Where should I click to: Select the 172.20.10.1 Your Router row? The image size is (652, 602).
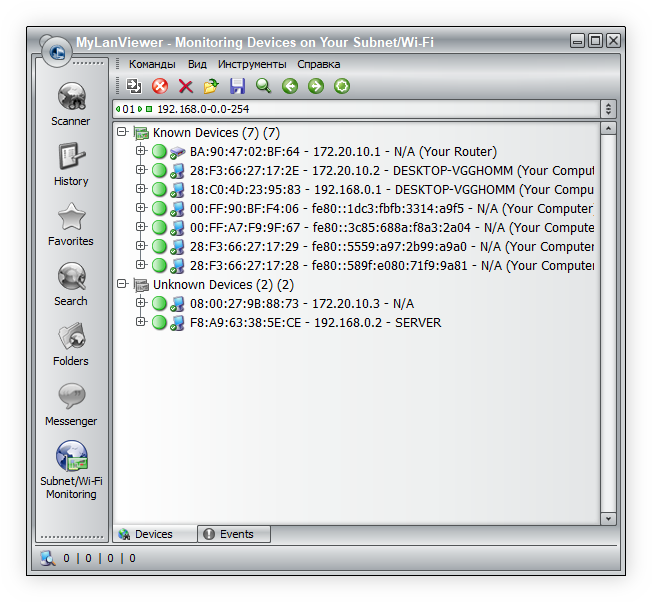click(343, 152)
